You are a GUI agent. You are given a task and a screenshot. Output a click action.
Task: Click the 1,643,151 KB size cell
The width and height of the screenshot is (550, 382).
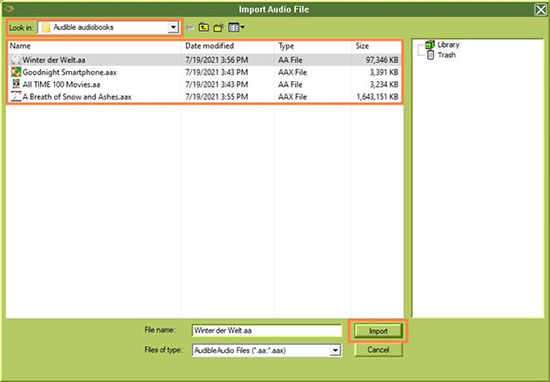coord(377,97)
